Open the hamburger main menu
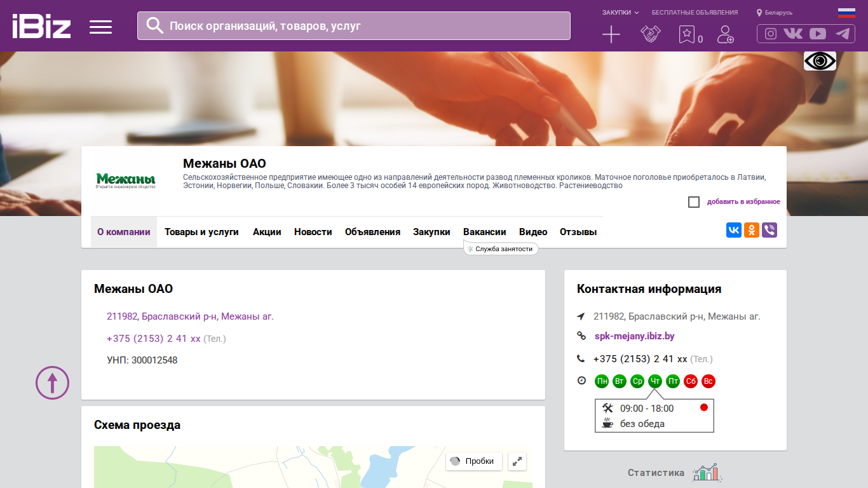The width and height of the screenshot is (868, 488). tap(100, 27)
